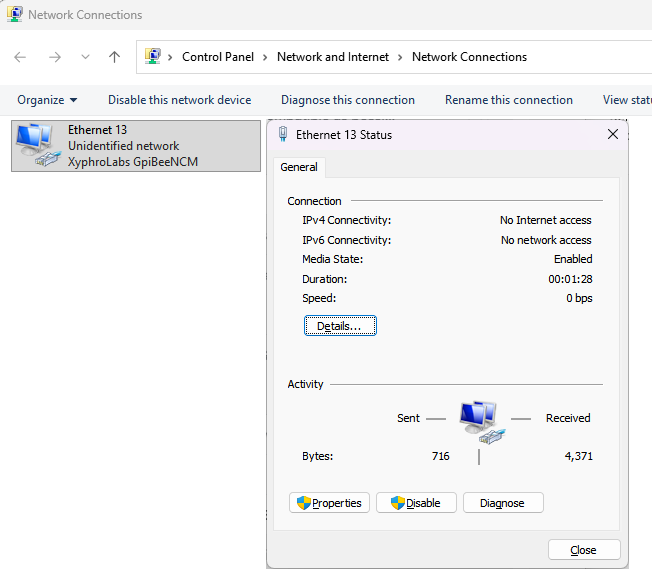Click the Activity network computers icon

482,422
